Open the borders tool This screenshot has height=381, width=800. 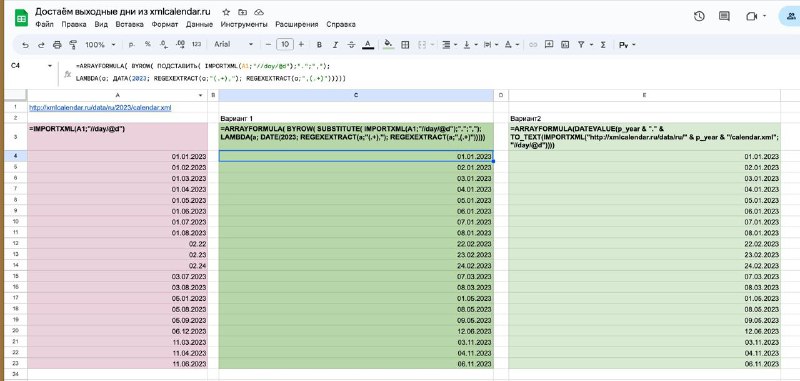[x=405, y=45]
